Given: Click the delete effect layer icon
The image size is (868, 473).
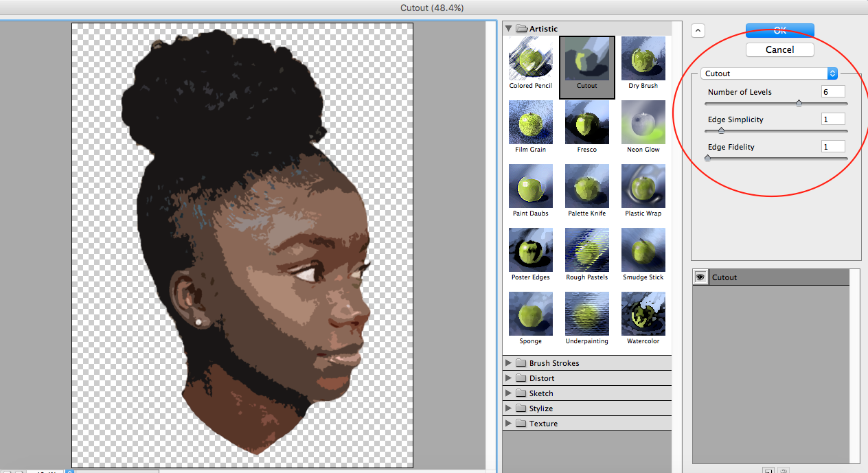Looking at the screenshot, I should point(784,470).
